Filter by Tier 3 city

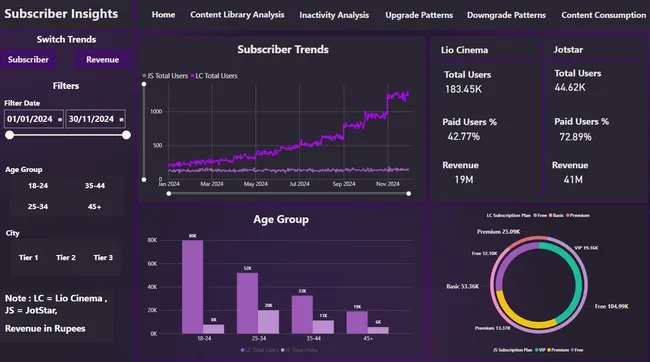(103, 258)
